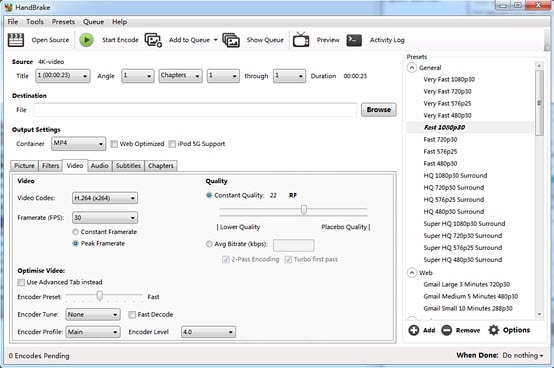Open the Angle dropdown
This screenshot has height=368, width=554.
[137, 76]
